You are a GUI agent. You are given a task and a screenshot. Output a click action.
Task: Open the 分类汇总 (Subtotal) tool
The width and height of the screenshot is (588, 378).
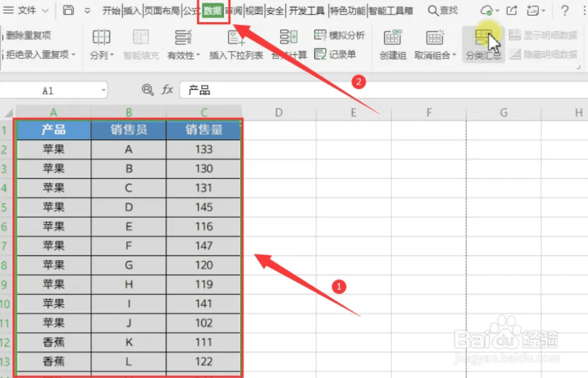[483, 44]
